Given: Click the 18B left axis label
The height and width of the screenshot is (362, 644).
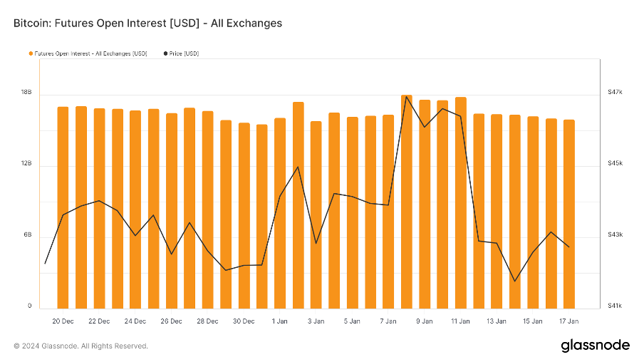Looking at the screenshot, I should click(26, 93).
